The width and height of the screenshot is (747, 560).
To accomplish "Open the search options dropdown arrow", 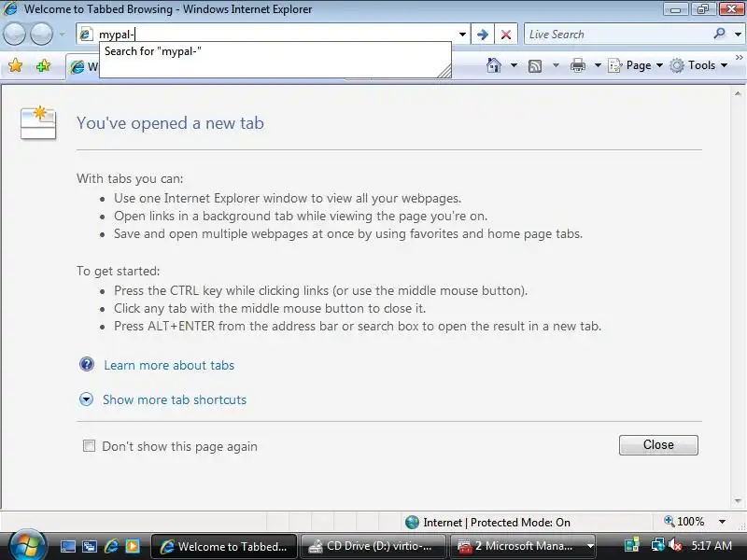I will (x=738, y=35).
